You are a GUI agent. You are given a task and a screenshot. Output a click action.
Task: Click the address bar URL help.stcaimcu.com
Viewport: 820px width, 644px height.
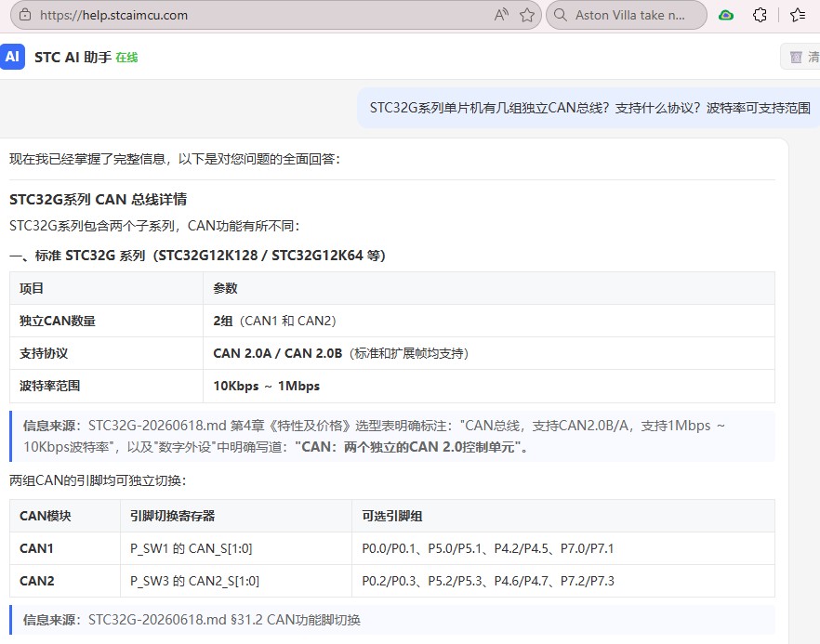pyautogui.click(x=113, y=15)
